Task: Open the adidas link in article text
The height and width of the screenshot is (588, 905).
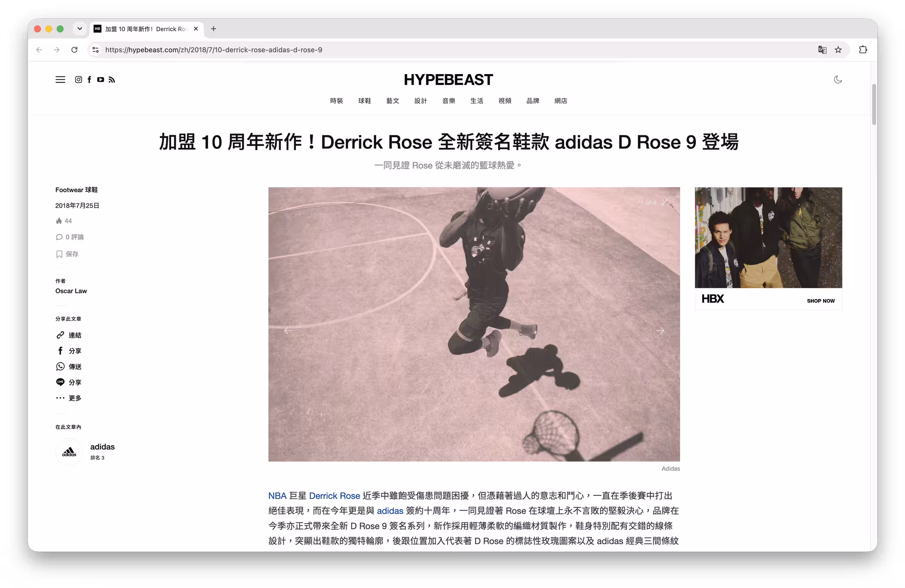Action: click(x=390, y=511)
